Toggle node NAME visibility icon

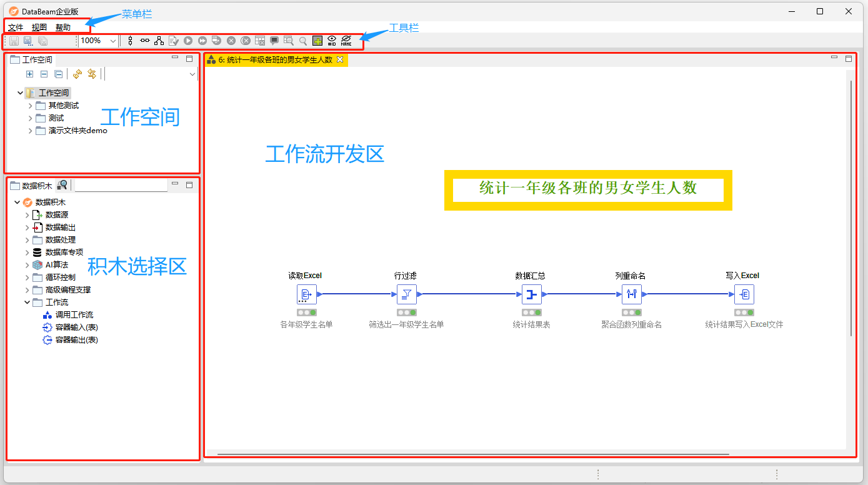pos(346,41)
